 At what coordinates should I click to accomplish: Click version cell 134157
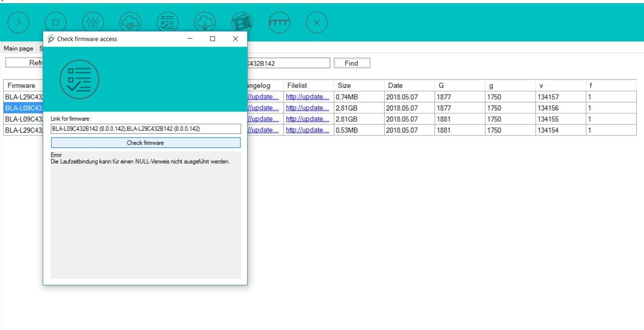coord(561,97)
